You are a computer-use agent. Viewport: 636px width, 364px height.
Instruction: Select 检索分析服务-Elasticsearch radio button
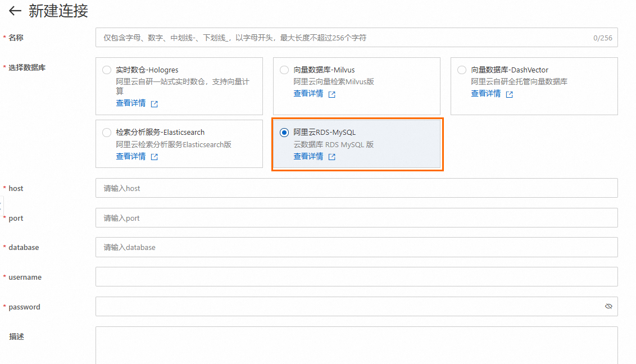pyautogui.click(x=107, y=132)
